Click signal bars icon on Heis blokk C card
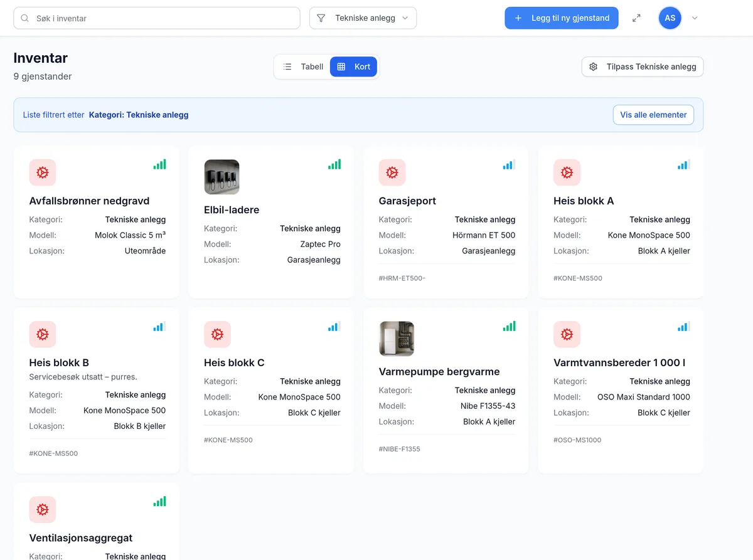 (334, 326)
